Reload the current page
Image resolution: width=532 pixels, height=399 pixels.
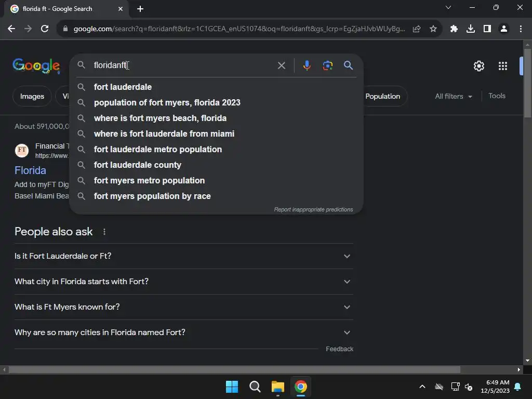pos(45,29)
